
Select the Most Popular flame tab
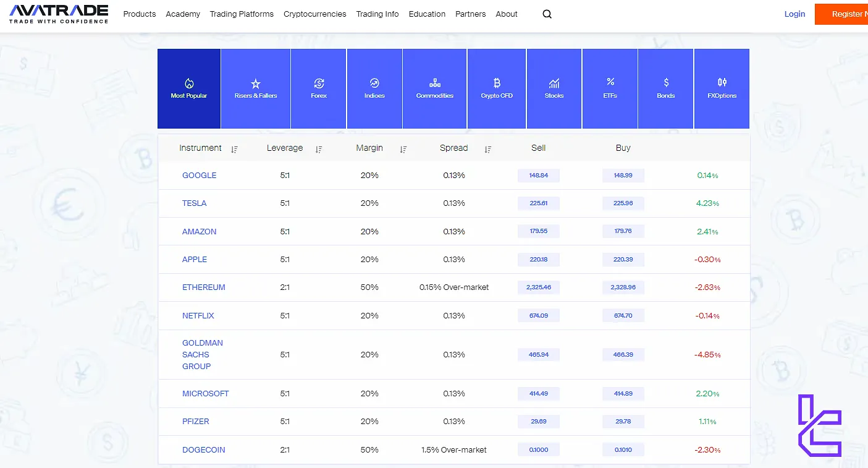pyautogui.click(x=189, y=88)
